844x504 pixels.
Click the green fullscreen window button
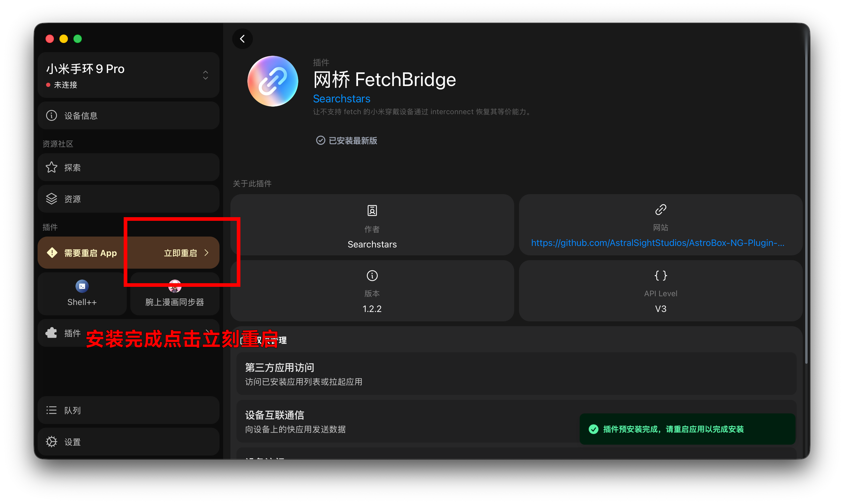tap(78, 39)
